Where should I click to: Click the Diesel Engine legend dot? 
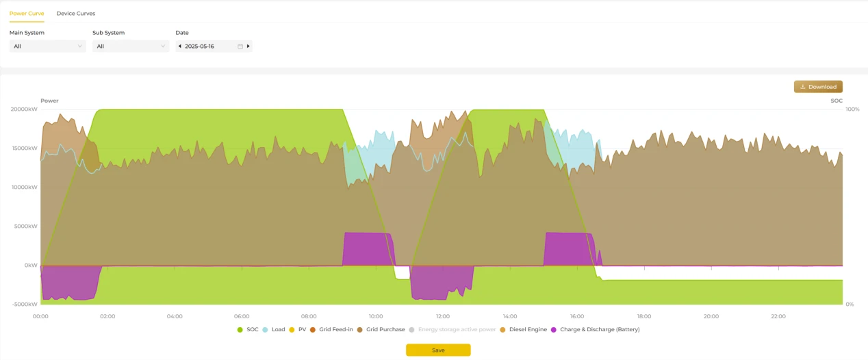click(x=503, y=330)
